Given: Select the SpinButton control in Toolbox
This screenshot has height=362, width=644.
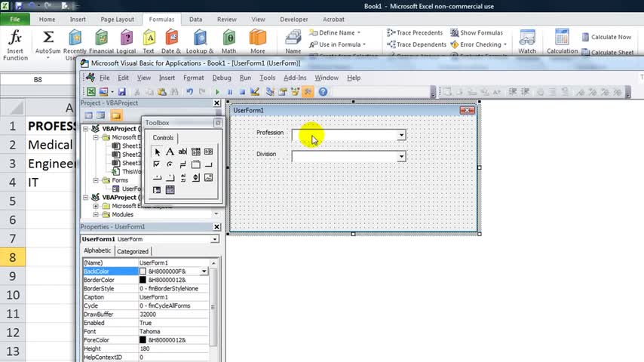Looking at the screenshot, I should 196,177.
